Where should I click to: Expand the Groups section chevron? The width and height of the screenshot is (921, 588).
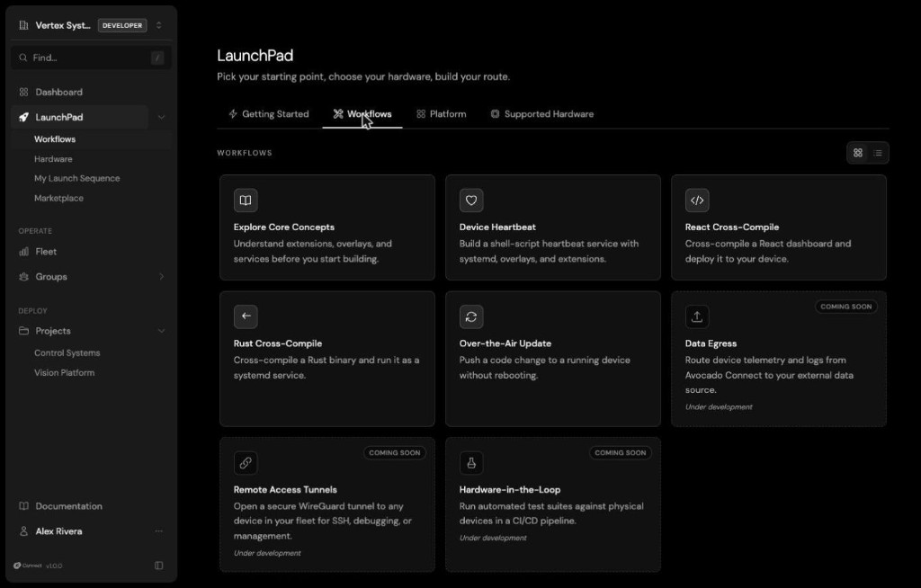click(x=161, y=277)
